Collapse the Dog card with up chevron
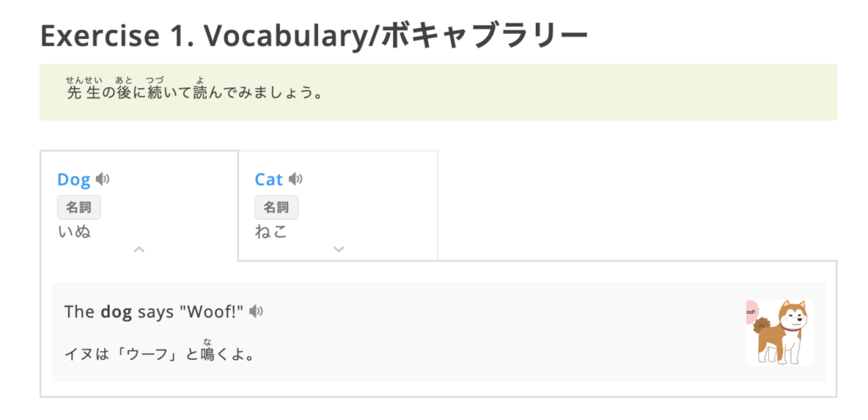This screenshot has height=420, width=868. point(140,249)
